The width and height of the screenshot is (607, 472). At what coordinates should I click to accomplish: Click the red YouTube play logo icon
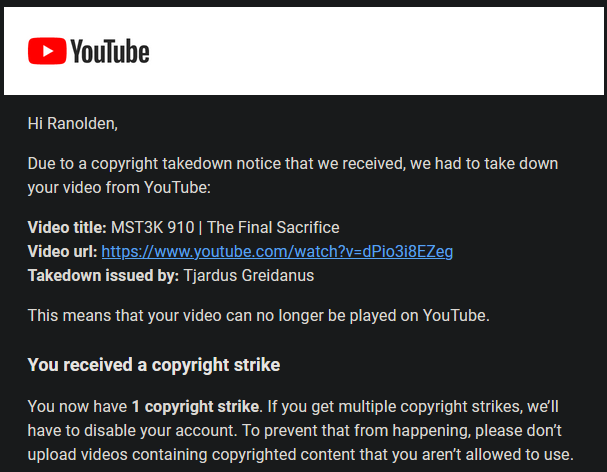pyautogui.click(x=47, y=51)
